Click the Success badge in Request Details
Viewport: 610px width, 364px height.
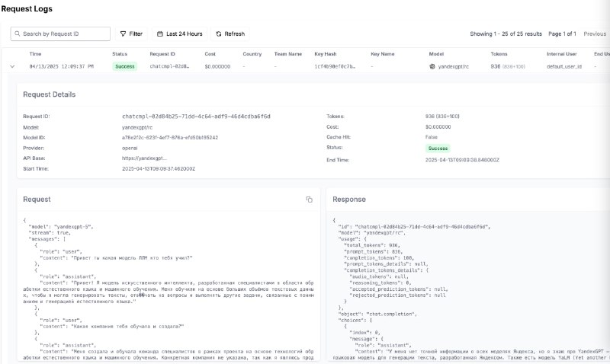(x=438, y=148)
